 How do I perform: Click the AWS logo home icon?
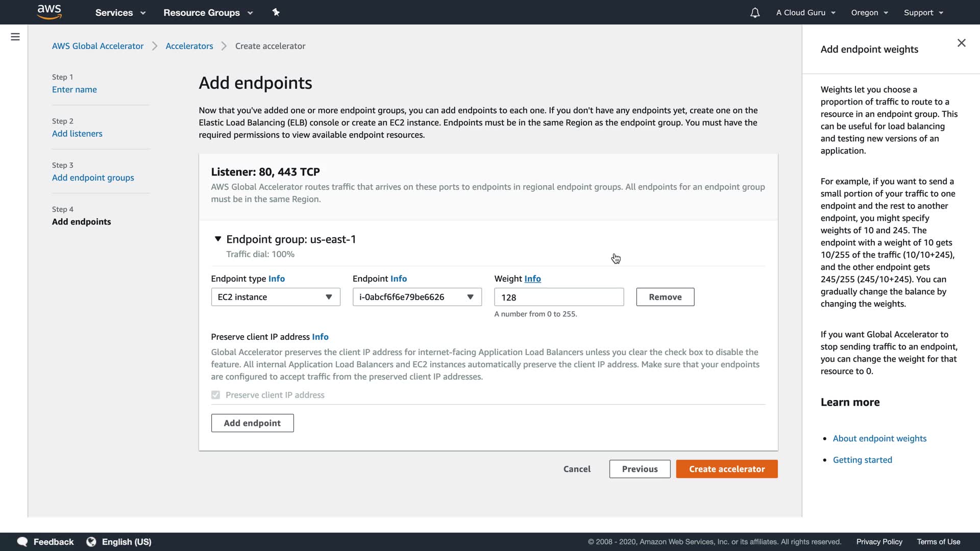[50, 12]
